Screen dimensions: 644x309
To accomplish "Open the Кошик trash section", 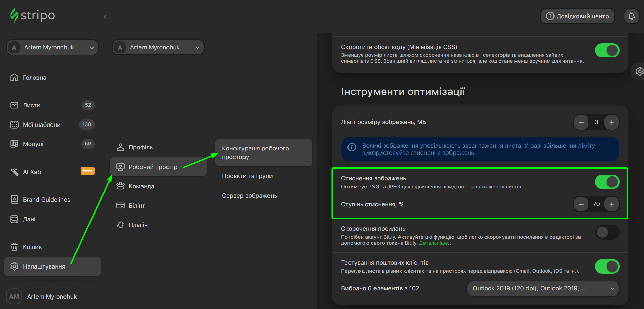I will (32, 247).
